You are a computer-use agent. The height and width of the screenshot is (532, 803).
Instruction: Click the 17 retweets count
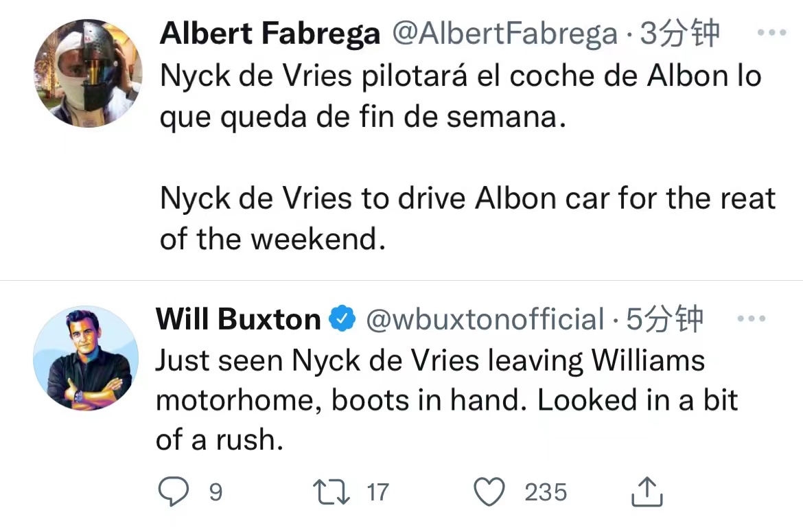[x=378, y=492]
